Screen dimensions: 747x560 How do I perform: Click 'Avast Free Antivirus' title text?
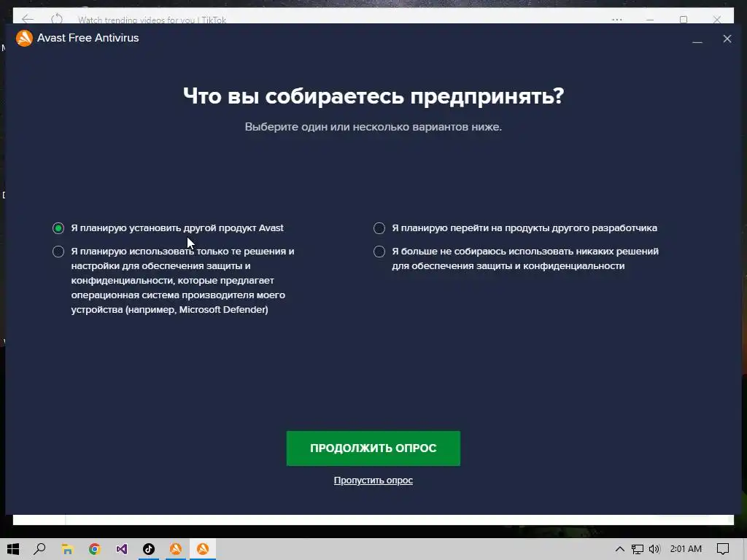tap(88, 38)
